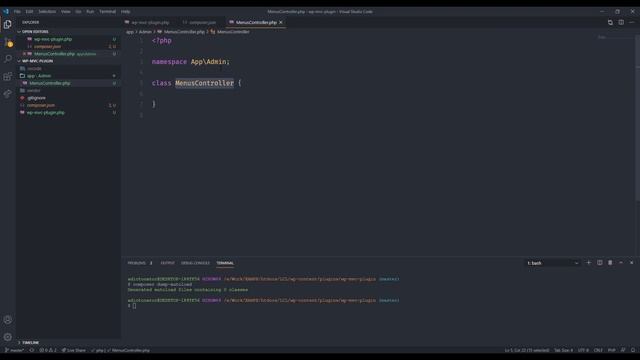Viewport: 640px width, 360px height.
Task: Close the MenusController.php editor tab
Action: pyautogui.click(x=281, y=22)
